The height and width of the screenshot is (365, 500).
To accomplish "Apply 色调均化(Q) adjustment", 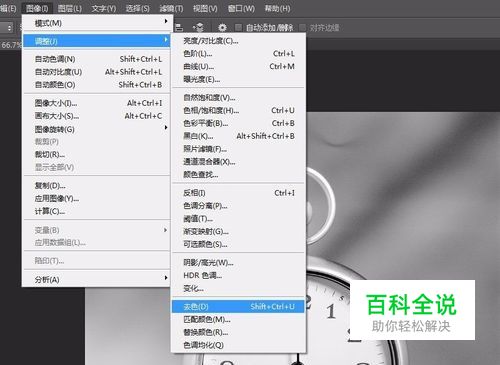I will pos(238,345).
